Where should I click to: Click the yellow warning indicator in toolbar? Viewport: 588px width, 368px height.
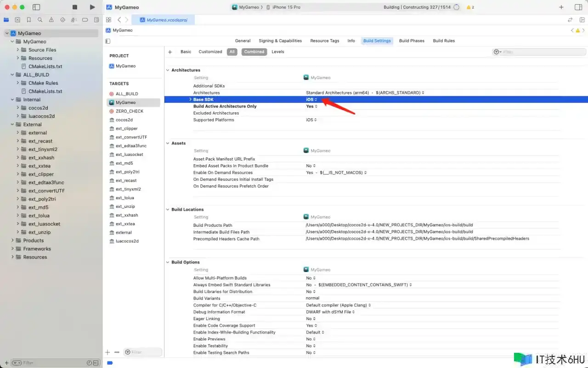pos(470,7)
